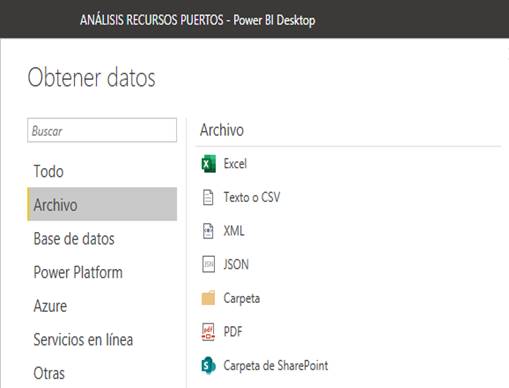Choose the JSON connector label

(x=236, y=264)
